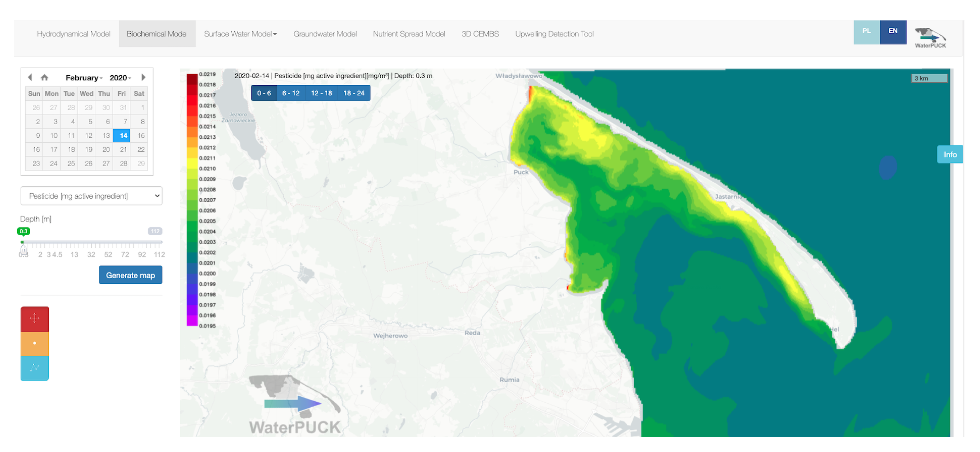Expand the Surface Water Model menu
Screen dimensions: 980x452
240,34
